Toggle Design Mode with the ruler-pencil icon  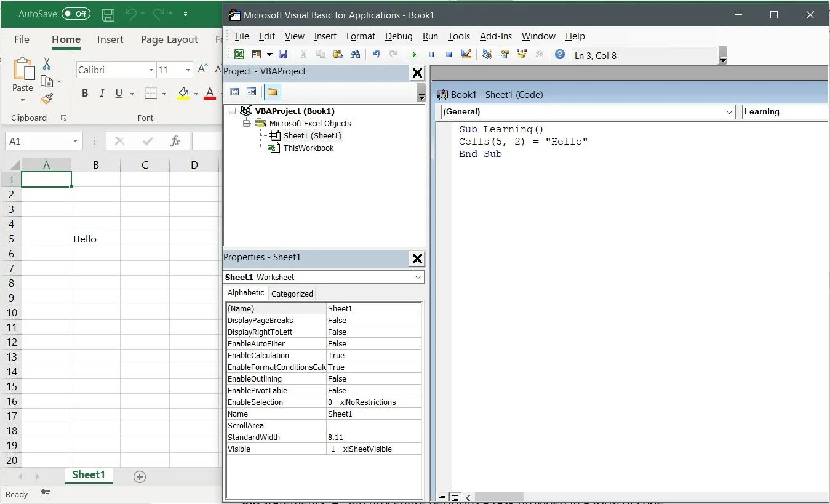[466, 55]
